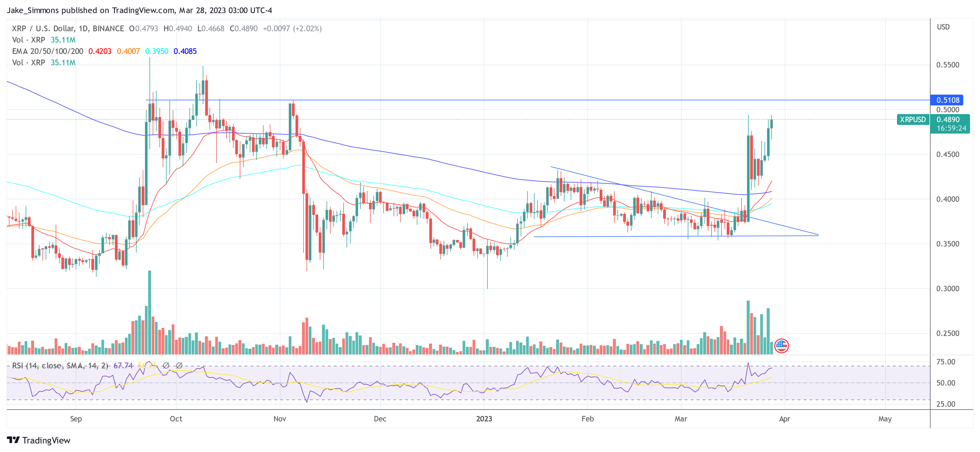This screenshot has width=980, height=452.
Task: Click the 50.00 RSI axis label
Action: tap(946, 383)
